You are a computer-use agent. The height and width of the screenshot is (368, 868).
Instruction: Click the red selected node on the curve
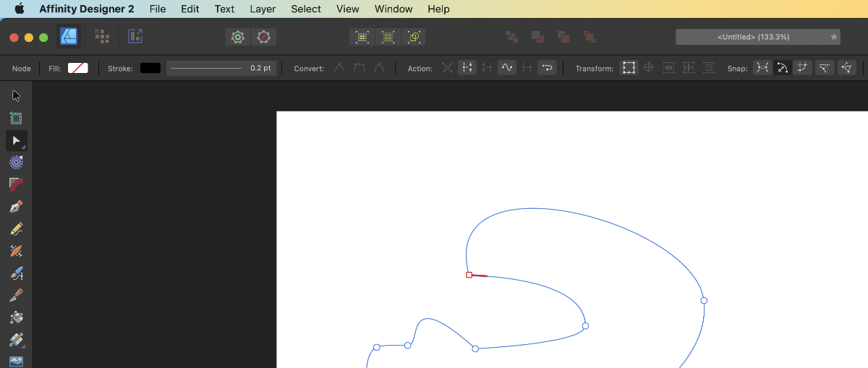click(x=469, y=275)
